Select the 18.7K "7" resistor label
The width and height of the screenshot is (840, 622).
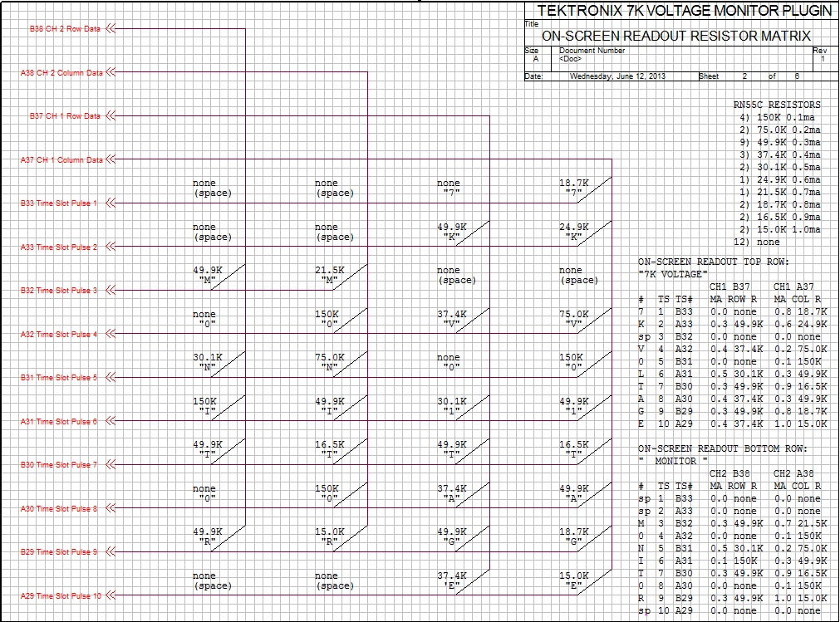click(x=574, y=188)
